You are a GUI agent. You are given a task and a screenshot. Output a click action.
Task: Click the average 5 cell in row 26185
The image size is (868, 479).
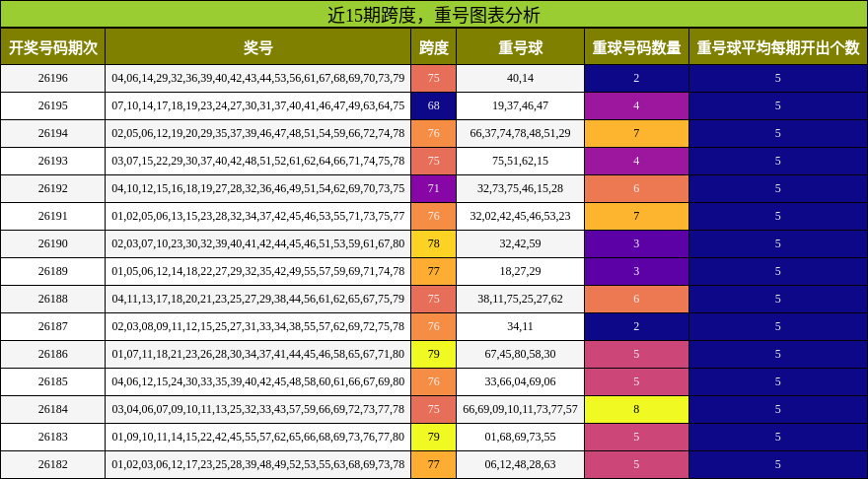click(778, 382)
